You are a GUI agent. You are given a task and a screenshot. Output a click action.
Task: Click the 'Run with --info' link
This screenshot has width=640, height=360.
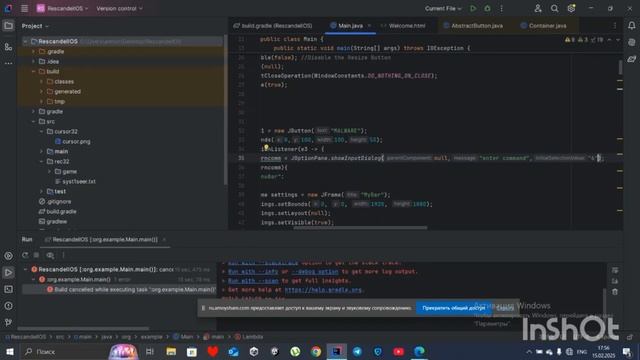click(x=253, y=271)
